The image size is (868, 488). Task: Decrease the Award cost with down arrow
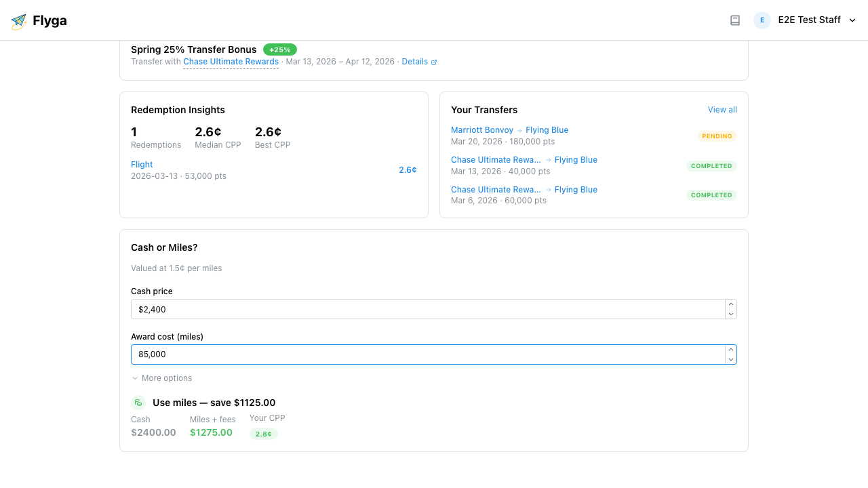(x=731, y=359)
